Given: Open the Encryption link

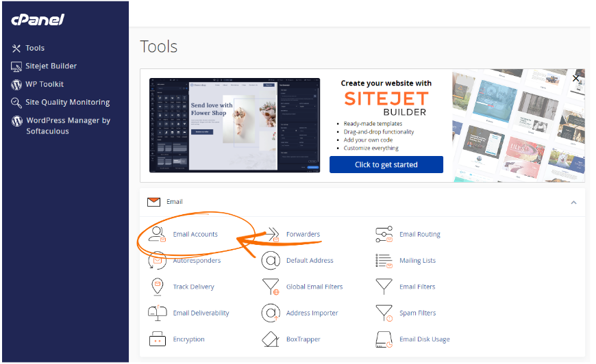Looking at the screenshot, I should (x=188, y=339).
